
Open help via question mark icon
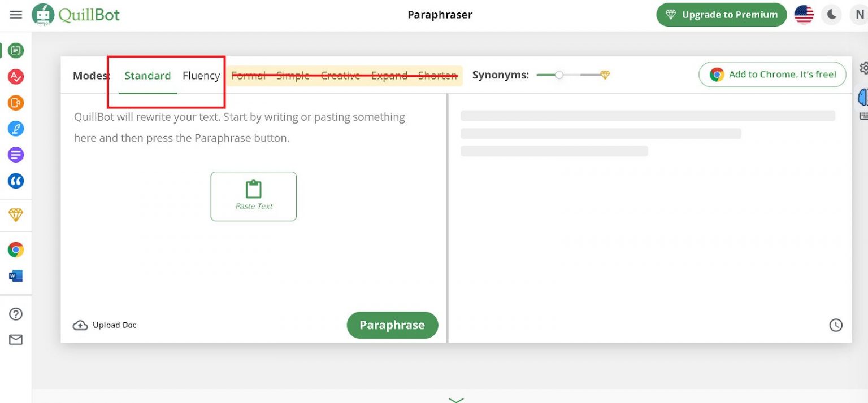click(15, 314)
